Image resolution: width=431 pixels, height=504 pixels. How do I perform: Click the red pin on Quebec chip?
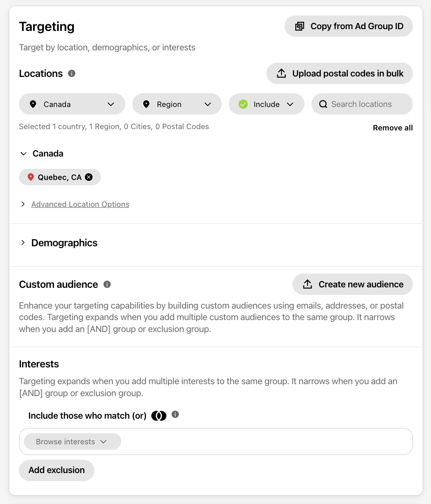31,177
